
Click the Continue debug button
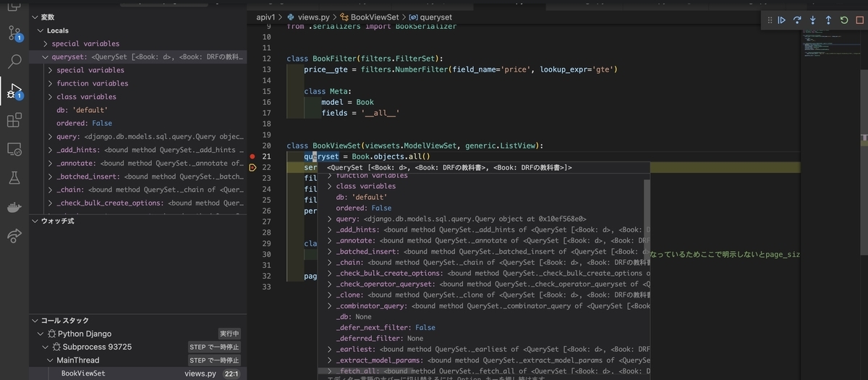click(x=781, y=20)
